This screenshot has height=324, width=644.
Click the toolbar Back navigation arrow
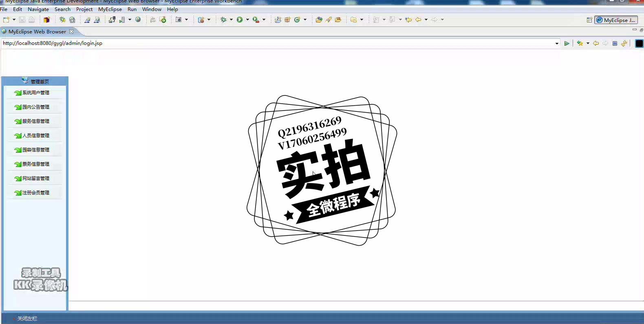418,20
